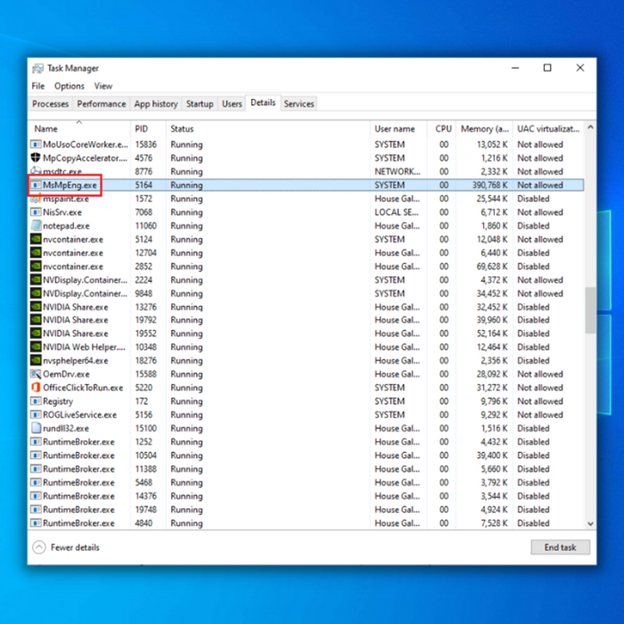The image size is (624, 624).
Task: Click PID 5220 of OfficeClickToRun.exe
Action: point(144,388)
